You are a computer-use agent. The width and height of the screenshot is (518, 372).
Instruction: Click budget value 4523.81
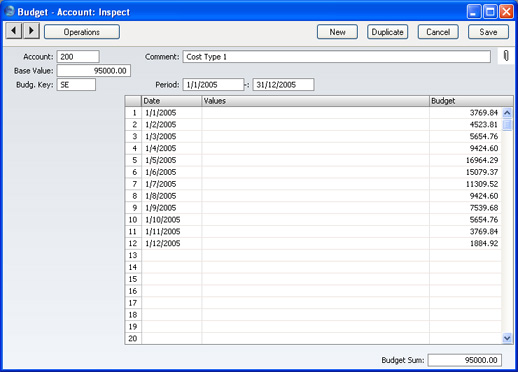tap(465, 125)
